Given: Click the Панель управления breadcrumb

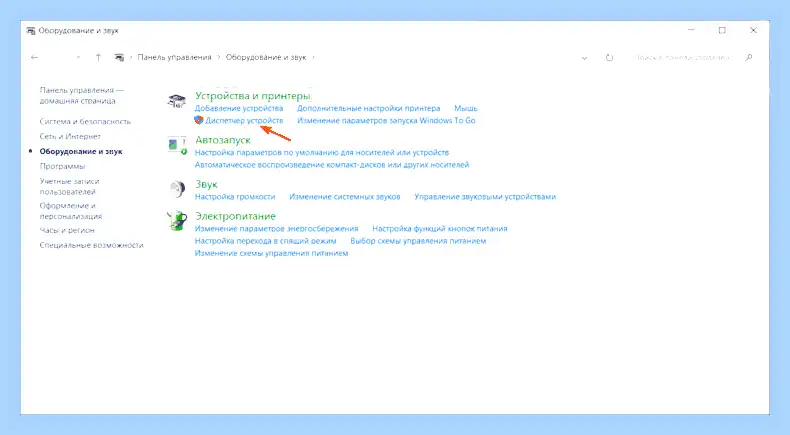Looking at the screenshot, I should click(x=174, y=57).
